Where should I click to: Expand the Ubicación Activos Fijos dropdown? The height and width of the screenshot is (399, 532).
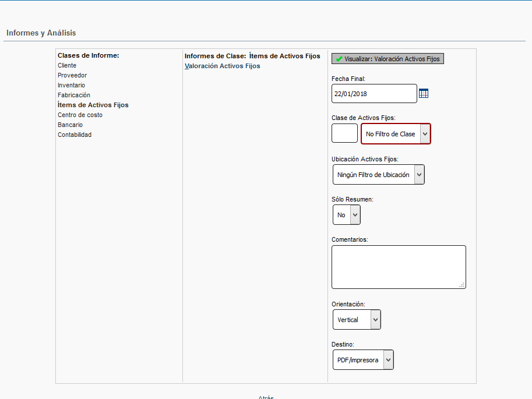tap(378, 175)
